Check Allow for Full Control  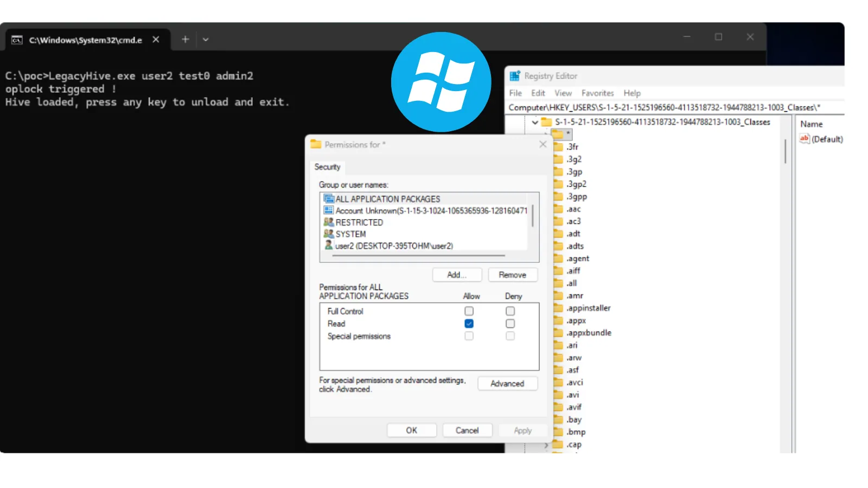point(469,311)
